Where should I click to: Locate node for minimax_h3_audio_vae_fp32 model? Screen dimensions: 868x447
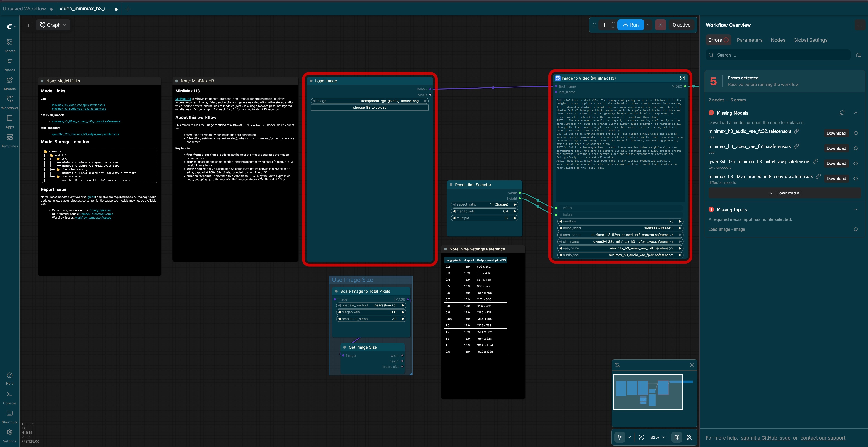tap(856, 133)
